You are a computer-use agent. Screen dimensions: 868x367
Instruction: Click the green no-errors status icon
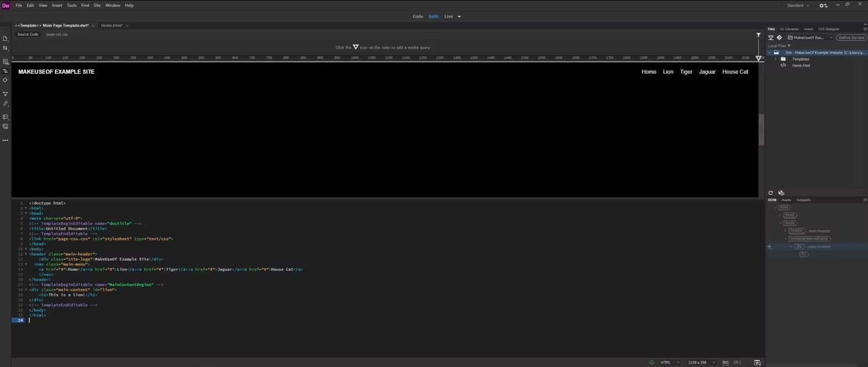[652, 362]
